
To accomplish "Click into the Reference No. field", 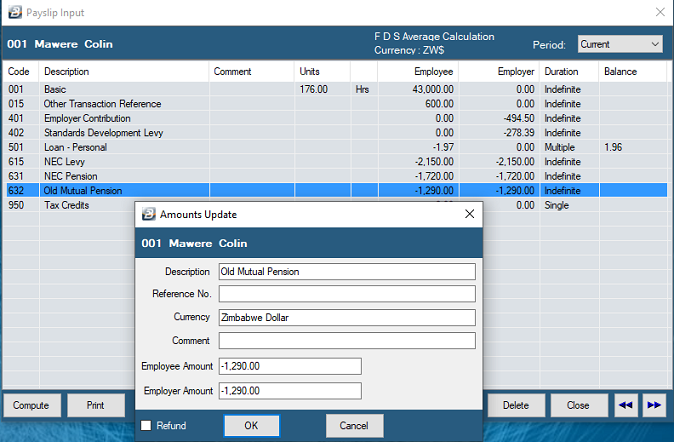I will (347, 294).
